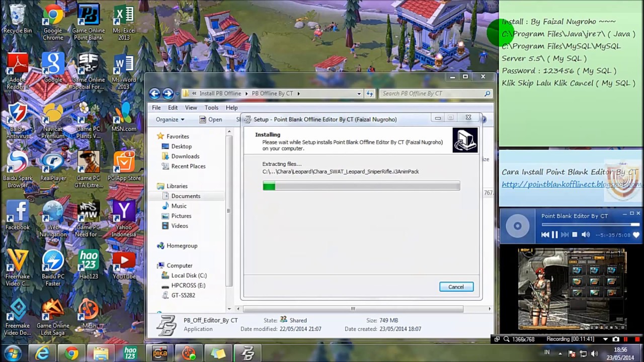Show hidden system tray icons
This screenshot has width=644, height=362.
(561, 353)
